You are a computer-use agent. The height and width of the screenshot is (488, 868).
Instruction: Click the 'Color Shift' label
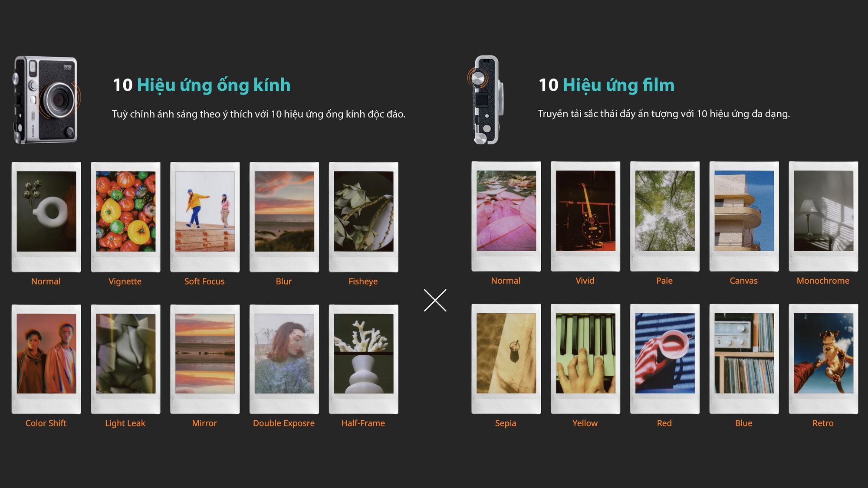coord(46,423)
